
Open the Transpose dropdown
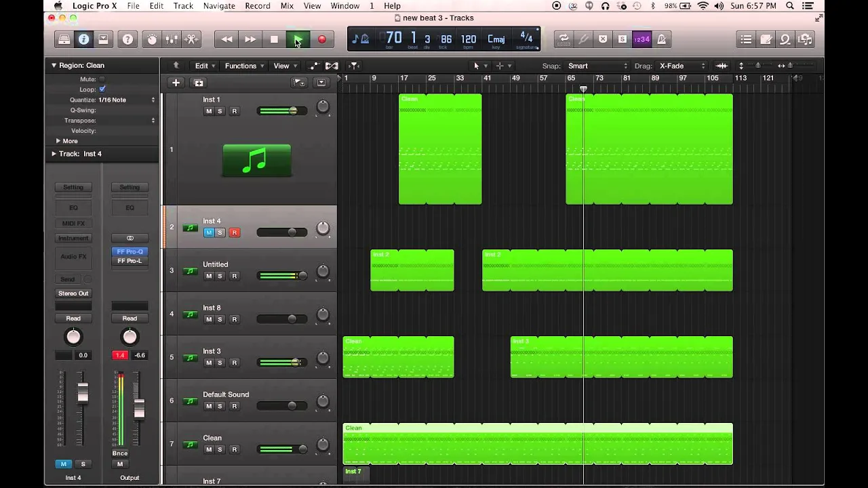tap(127, 120)
